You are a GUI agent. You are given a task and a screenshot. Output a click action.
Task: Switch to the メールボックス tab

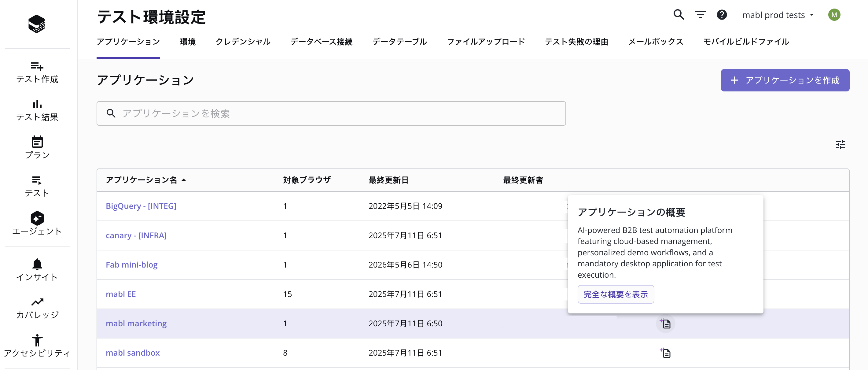click(x=656, y=42)
